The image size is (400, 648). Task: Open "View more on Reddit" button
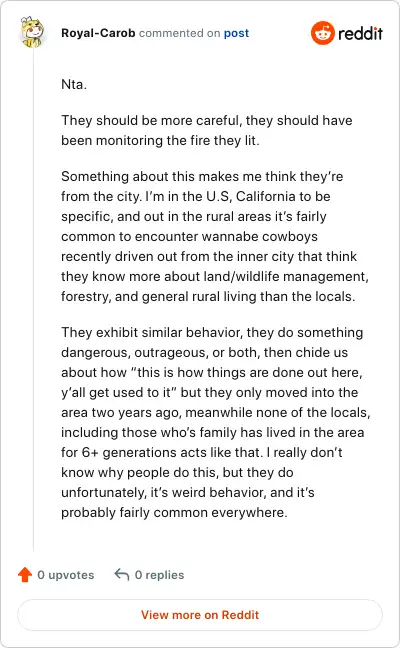(200, 615)
